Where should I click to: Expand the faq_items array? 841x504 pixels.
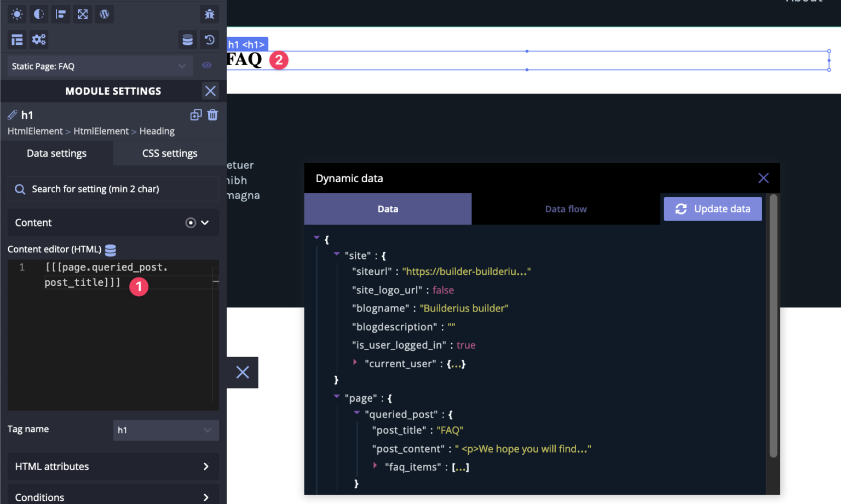(375, 466)
